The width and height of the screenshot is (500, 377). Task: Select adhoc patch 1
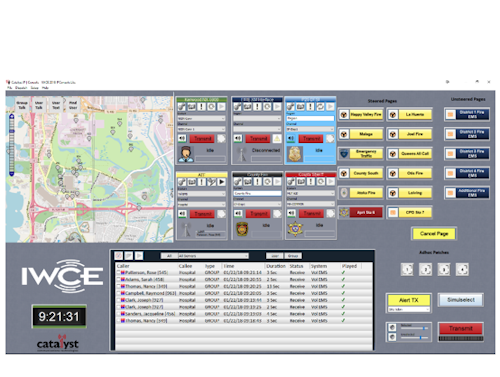click(x=407, y=269)
